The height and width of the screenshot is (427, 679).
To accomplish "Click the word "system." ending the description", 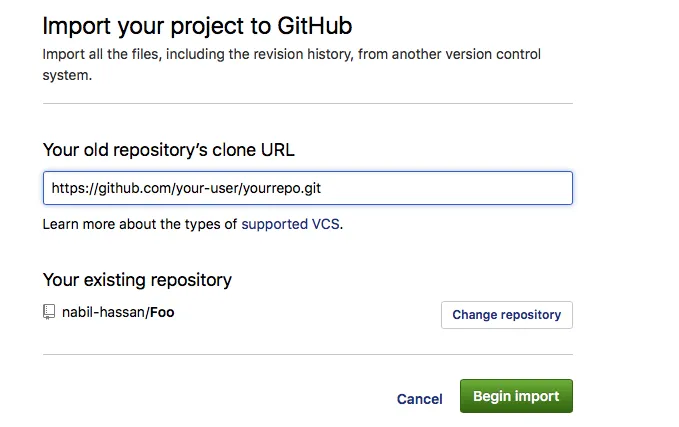I will (x=67, y=75).
